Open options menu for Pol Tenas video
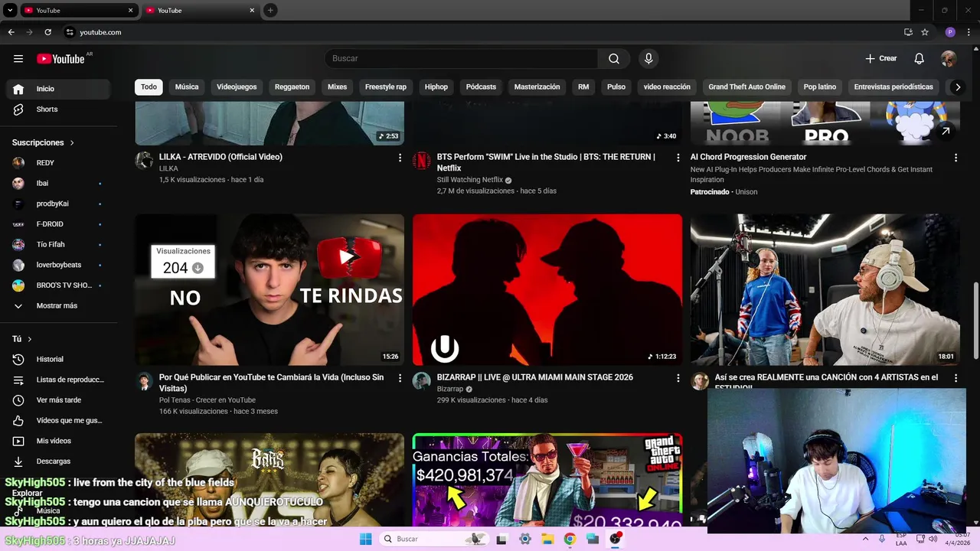Screen dimensions: 980x551 pyautogui.click(x=400, y=378)
